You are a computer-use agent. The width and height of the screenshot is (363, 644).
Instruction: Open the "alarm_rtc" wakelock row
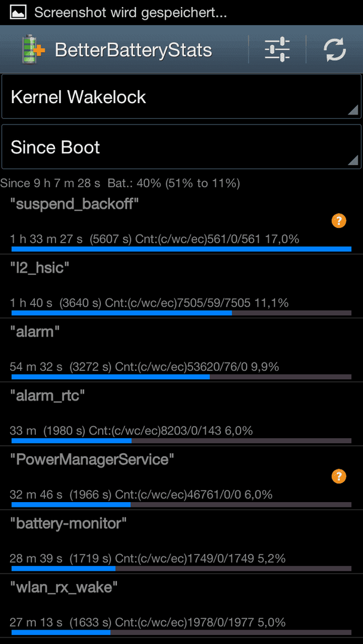[181, 414]
